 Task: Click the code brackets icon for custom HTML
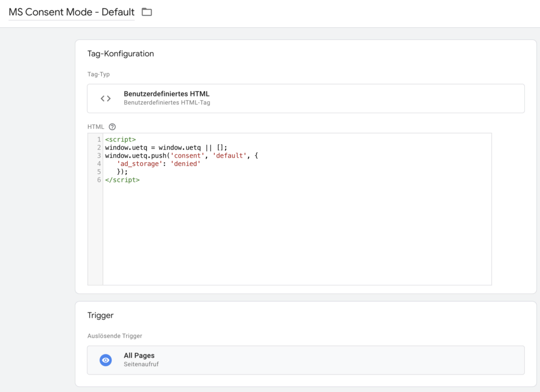pyautogui.click(x=105, y=99)
